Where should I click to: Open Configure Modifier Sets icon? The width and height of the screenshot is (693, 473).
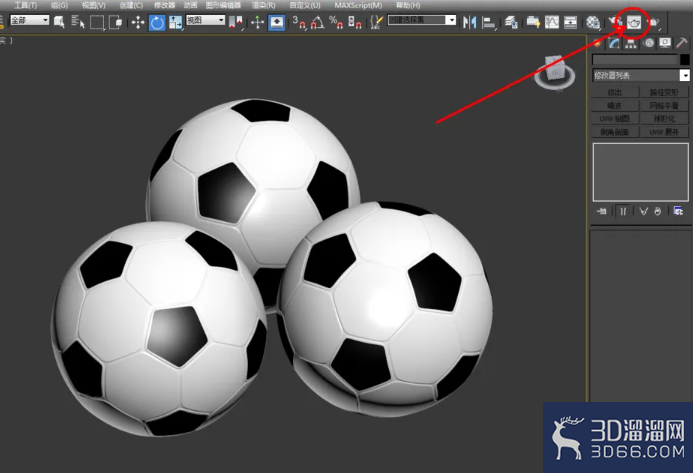click(x=678, y=211)
